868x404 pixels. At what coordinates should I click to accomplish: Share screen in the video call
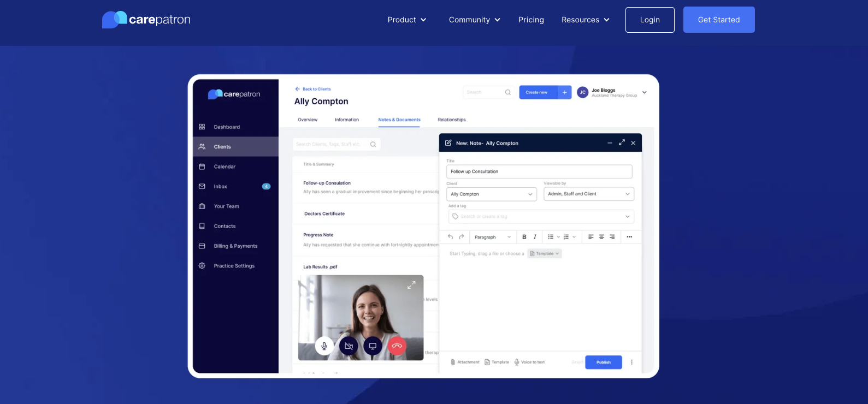[x=373, y=346]
